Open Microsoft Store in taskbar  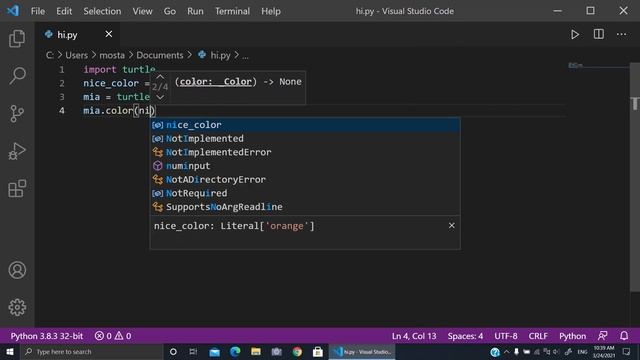(318, 352)
